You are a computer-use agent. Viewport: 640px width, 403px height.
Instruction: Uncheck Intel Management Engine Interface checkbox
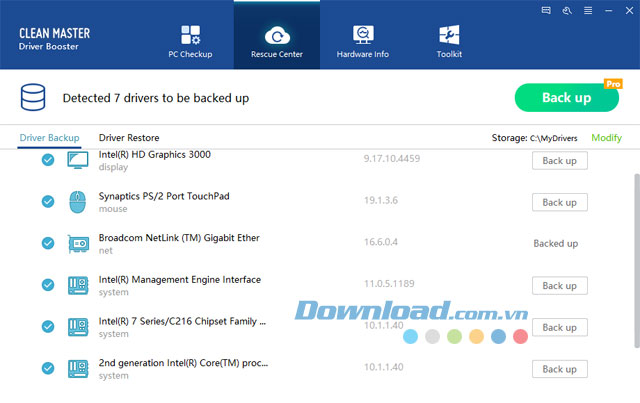pos(48,285)
